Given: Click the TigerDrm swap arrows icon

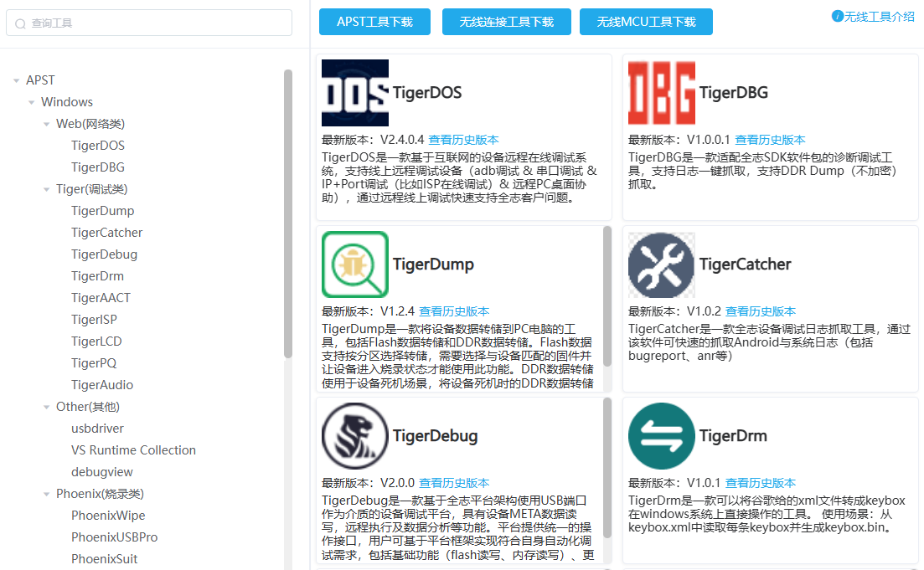Looking at the screenshot, I should 662,436.
